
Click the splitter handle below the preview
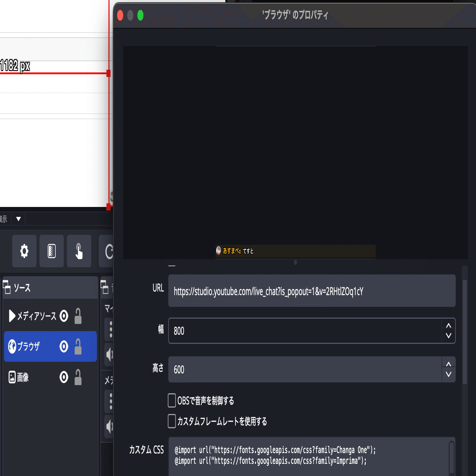click(x=296, y=262)
